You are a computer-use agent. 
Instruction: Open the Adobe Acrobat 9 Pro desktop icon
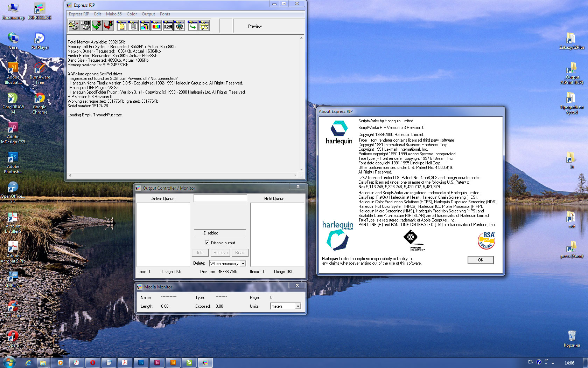click(13, 252)
